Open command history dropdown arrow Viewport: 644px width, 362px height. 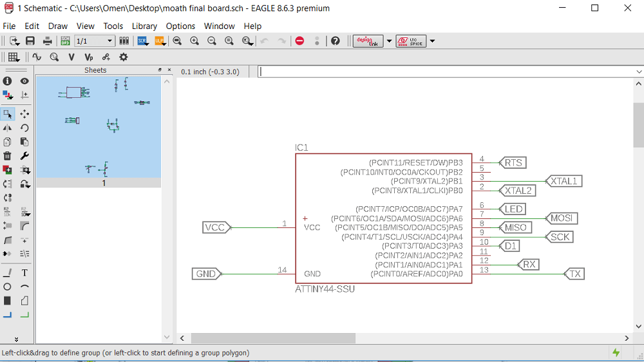click(x=639, y=72)
